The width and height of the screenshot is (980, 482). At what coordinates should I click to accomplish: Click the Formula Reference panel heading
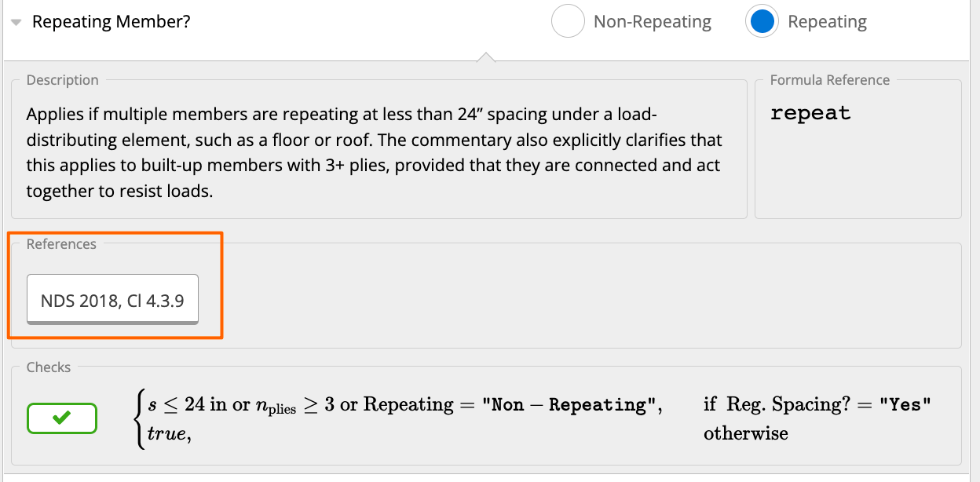830,80
